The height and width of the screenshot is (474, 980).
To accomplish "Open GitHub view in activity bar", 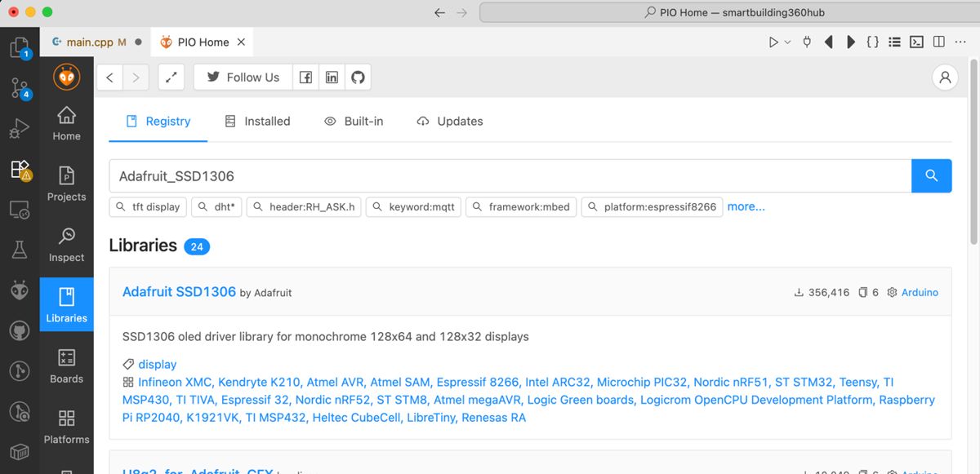I will pos(20,330).
